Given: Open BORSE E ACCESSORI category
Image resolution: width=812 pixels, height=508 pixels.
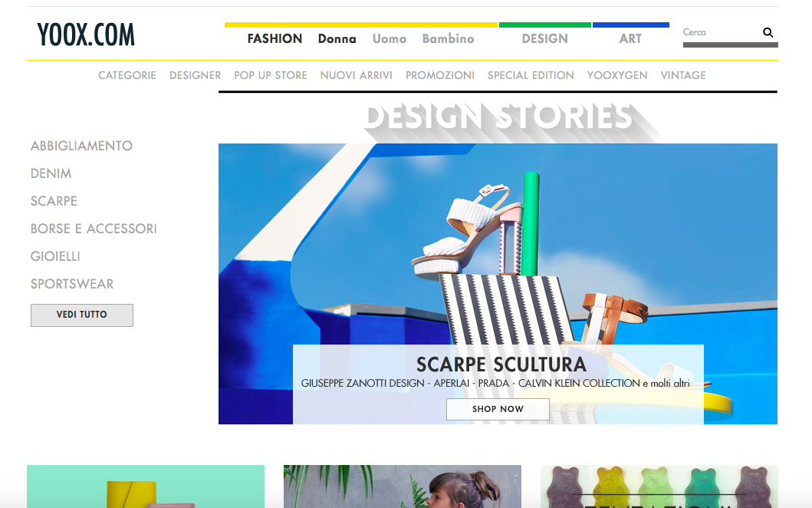Looking at the screenshot, I should (94, 229).
